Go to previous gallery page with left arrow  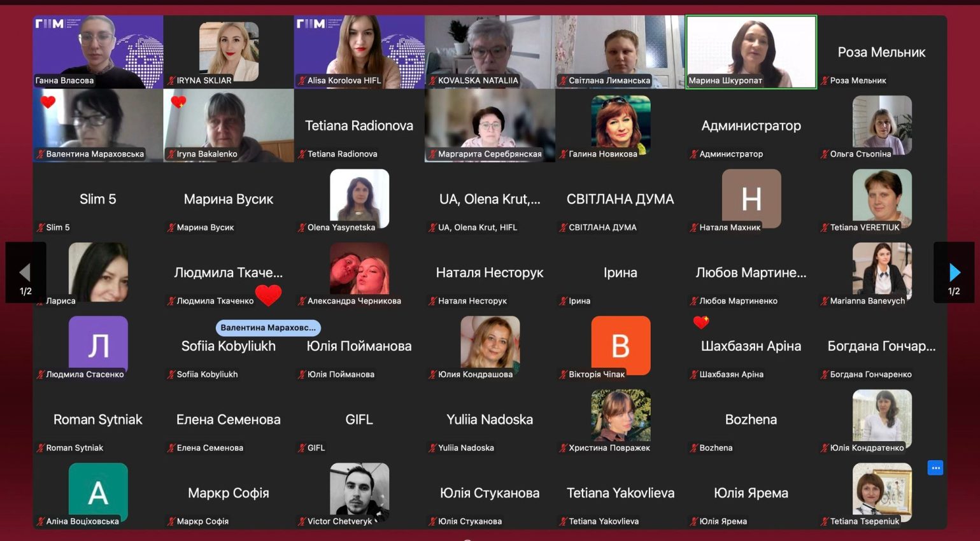coord(25,273)
